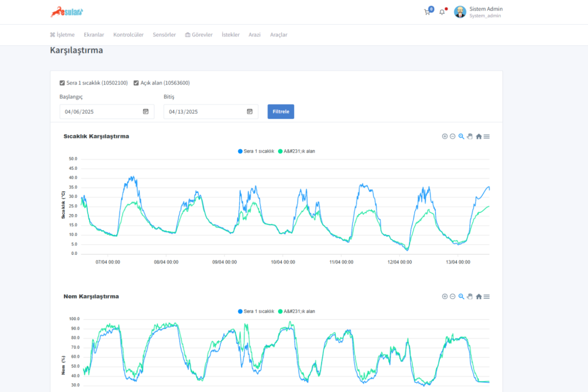
Task: Select magnifier selection zoom on humidity chart
Action: (461, 297)
